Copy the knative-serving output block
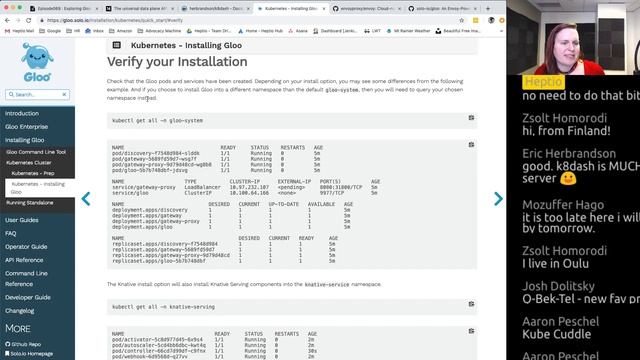640x360 pixels. 471,331
